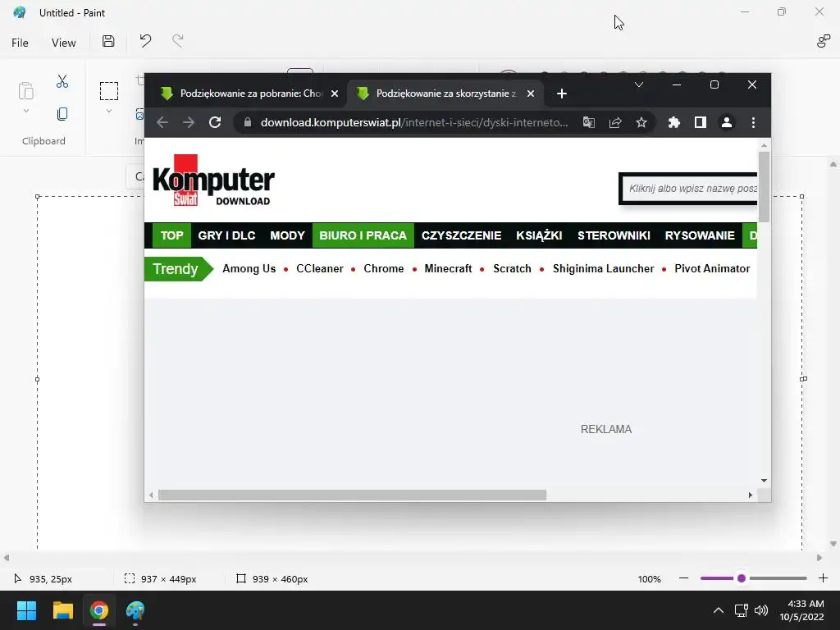Reload the Komputer Świat page
Viewport: 840px width, 630px height.
(215, 123)
